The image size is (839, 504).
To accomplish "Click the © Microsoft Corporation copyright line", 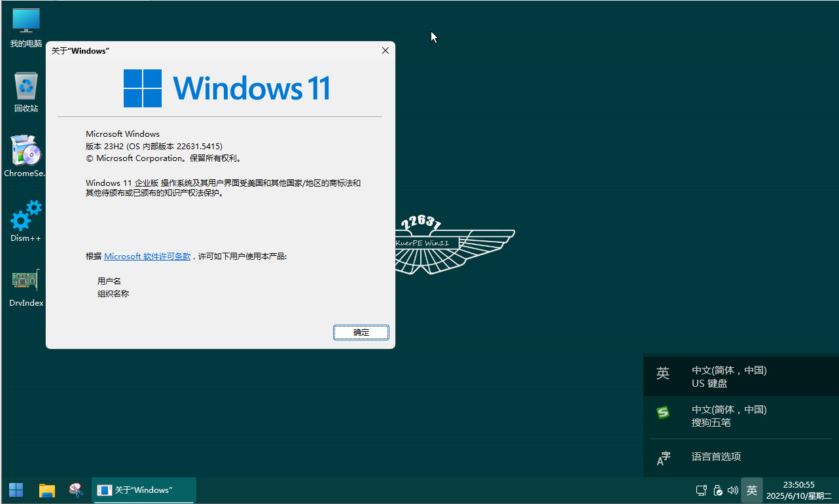I will [x=164, y=158].
